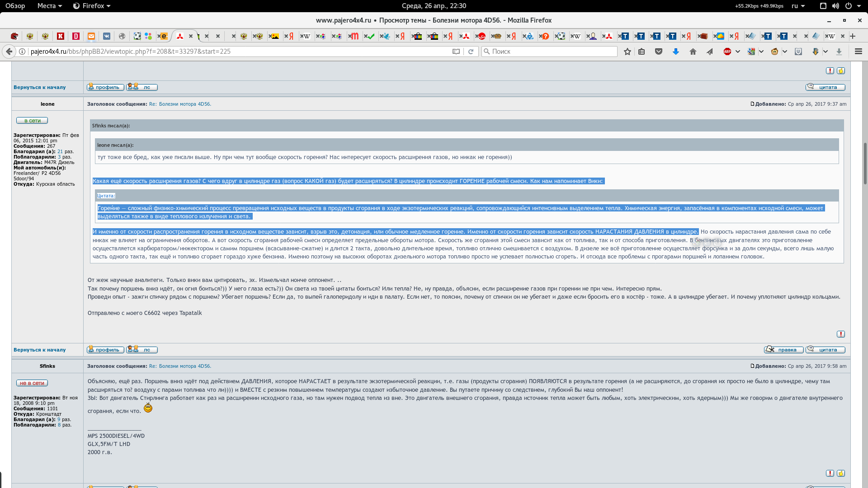This screenshot has width=868, height=488.
Task: Click цитата button in leone's post
Action: pos(825,350)
